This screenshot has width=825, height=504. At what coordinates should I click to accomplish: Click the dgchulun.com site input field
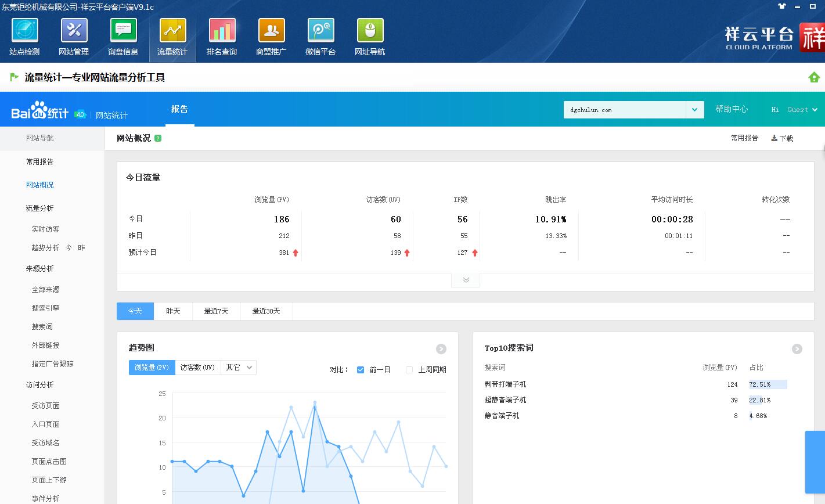pos(625,110)
